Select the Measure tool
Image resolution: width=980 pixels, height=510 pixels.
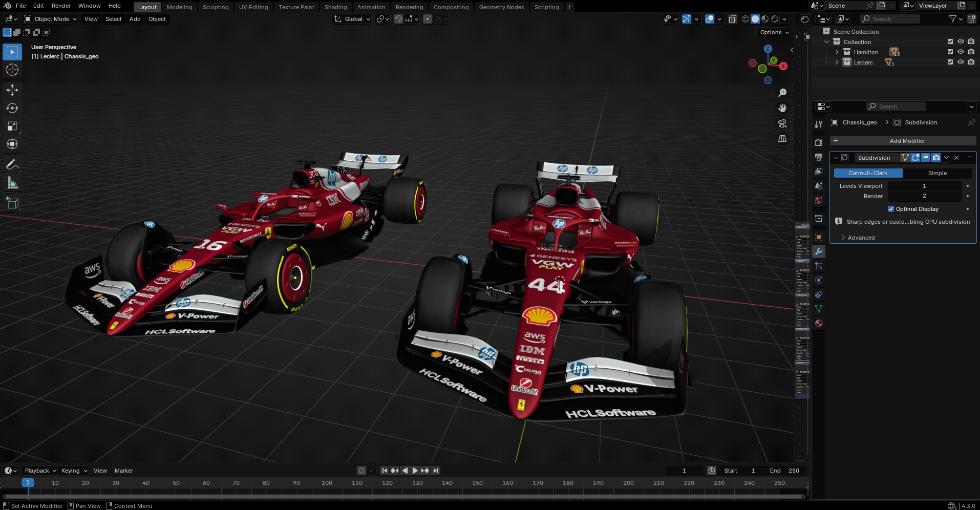tap(12, 183)
